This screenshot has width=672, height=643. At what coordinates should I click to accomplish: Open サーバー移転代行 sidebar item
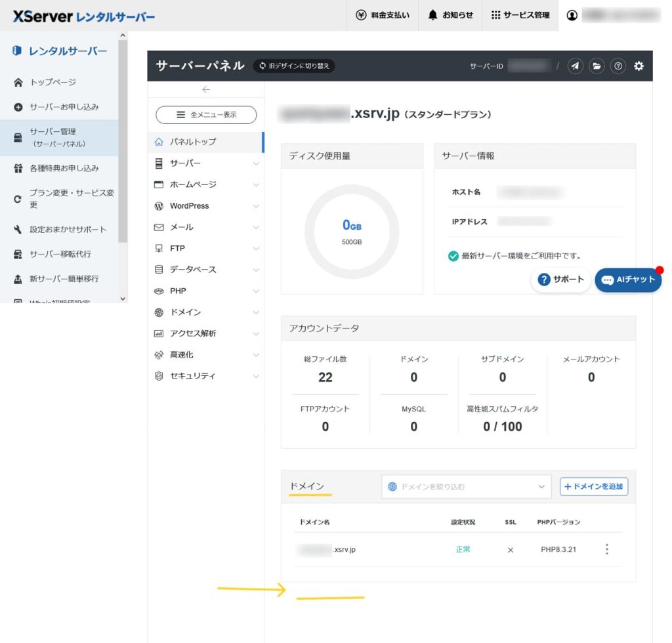pos(59,254)
